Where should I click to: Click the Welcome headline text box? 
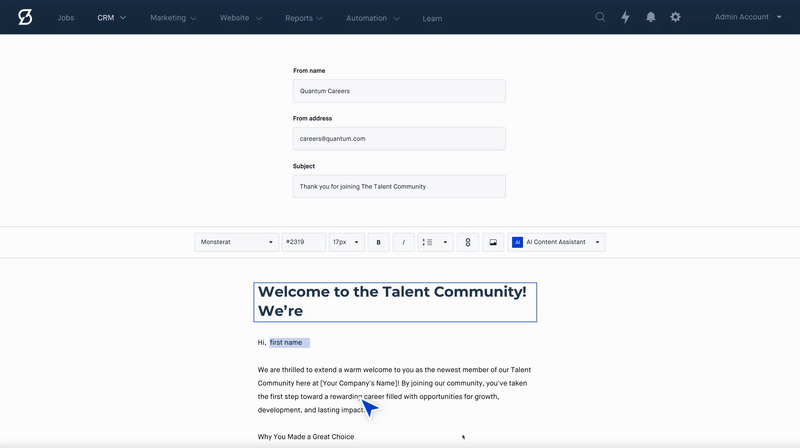[395, 302]
